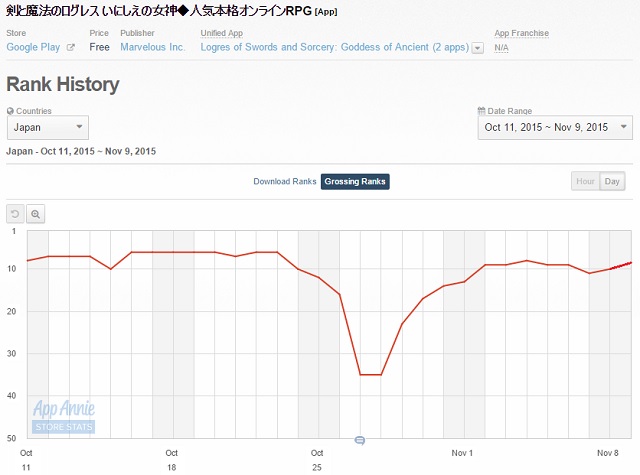Click the comment marker on the timeline

coord(360,440)
